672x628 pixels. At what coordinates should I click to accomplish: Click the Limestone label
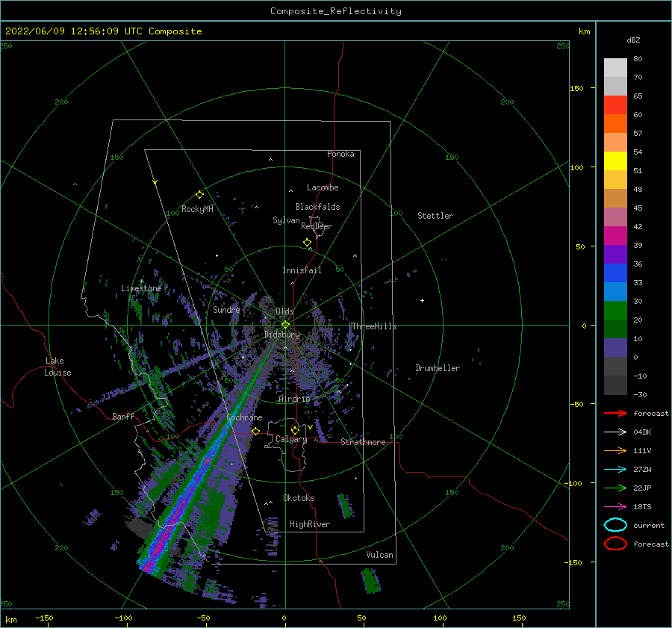pyautogui.click(x=141, y=288)
